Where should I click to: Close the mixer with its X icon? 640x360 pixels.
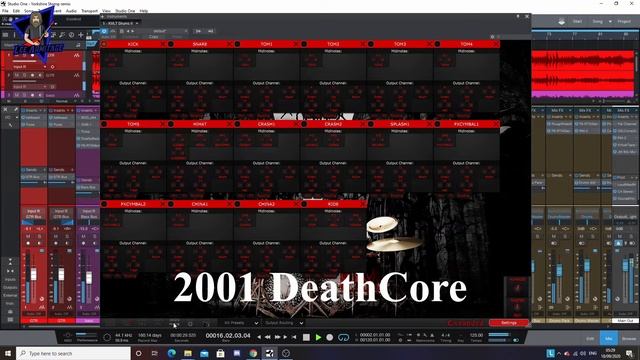(5, 110)
